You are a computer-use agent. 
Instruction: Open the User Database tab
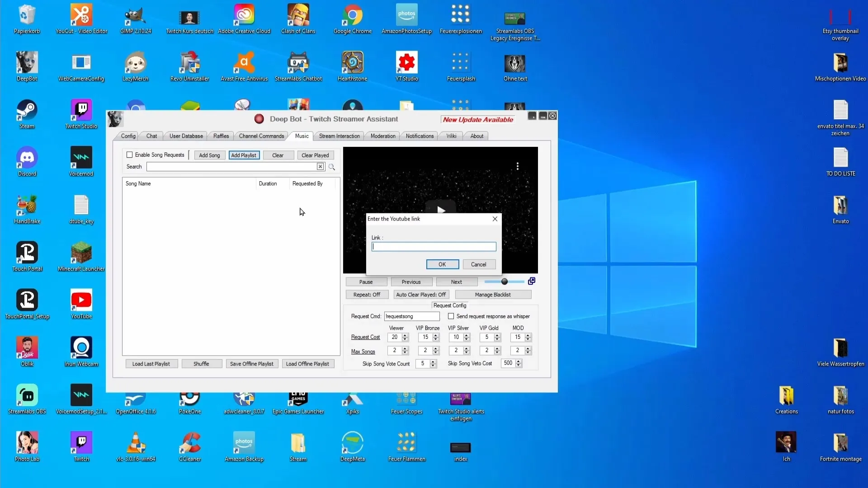[x=186, y=136]
